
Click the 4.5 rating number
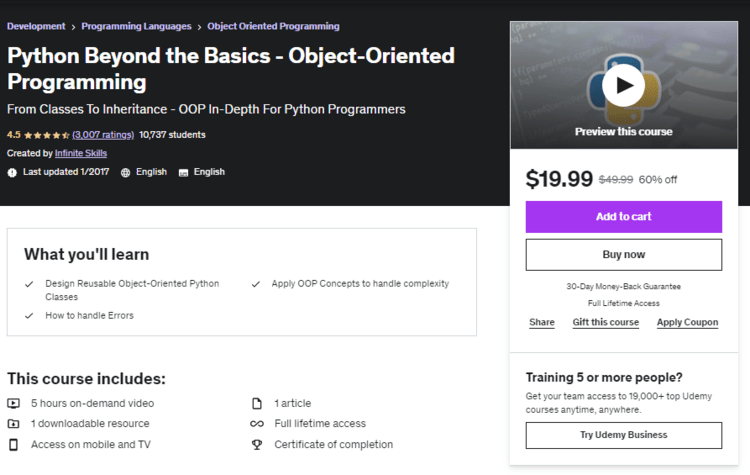coord(13,135)
